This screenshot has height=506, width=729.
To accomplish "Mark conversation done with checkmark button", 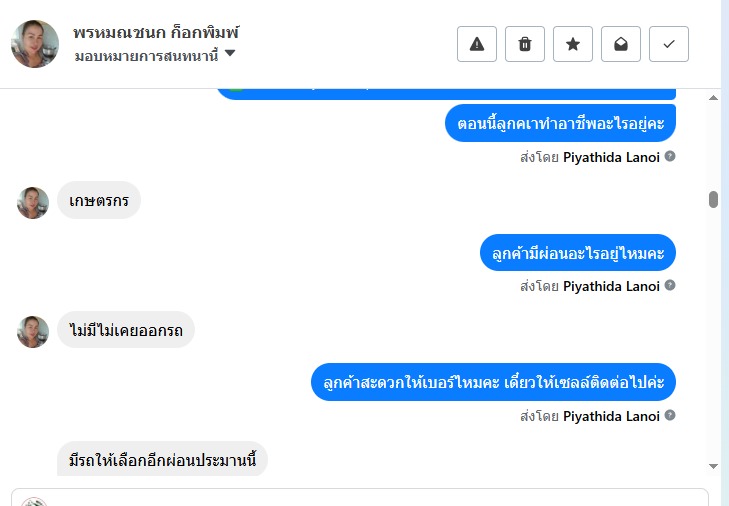I will (x=669, y=44).
